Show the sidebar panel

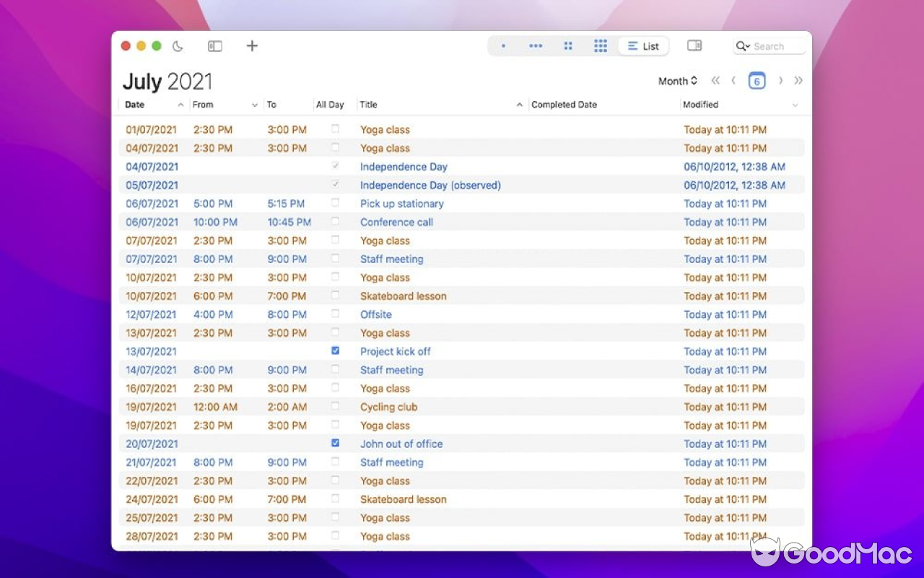pyautogui.click(x=214, y=46)
